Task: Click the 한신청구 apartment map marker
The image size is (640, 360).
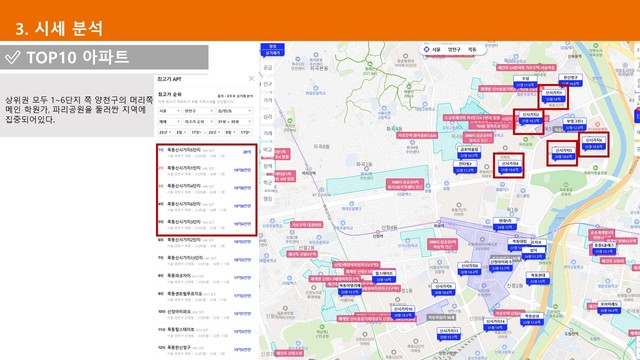Action: coord(570,80)
